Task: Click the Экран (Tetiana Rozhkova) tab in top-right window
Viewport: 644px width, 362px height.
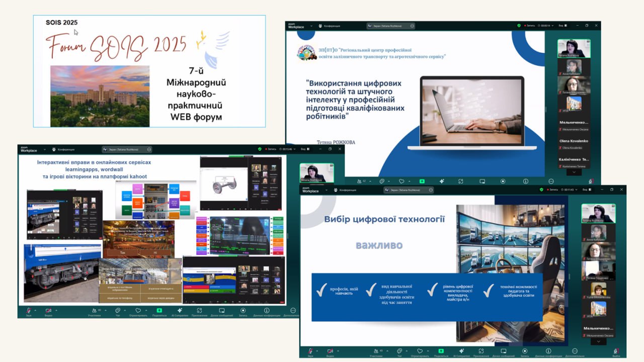Action: 390,26
